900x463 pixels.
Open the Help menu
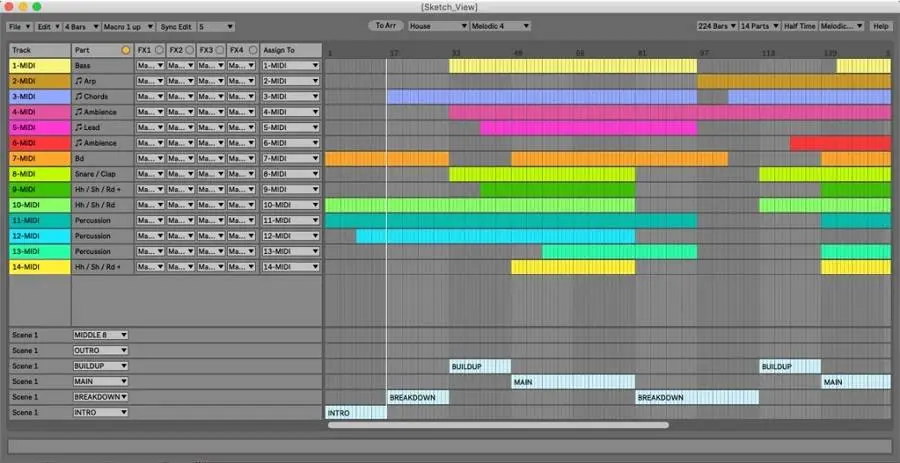pyautogui.click(x=880, y=26)
